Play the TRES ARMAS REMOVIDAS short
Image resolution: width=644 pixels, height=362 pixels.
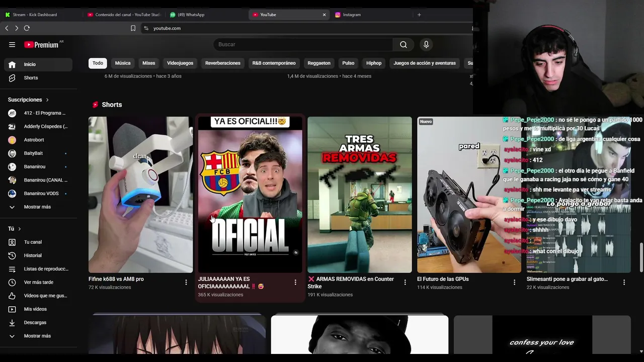(x=360, y=195)
